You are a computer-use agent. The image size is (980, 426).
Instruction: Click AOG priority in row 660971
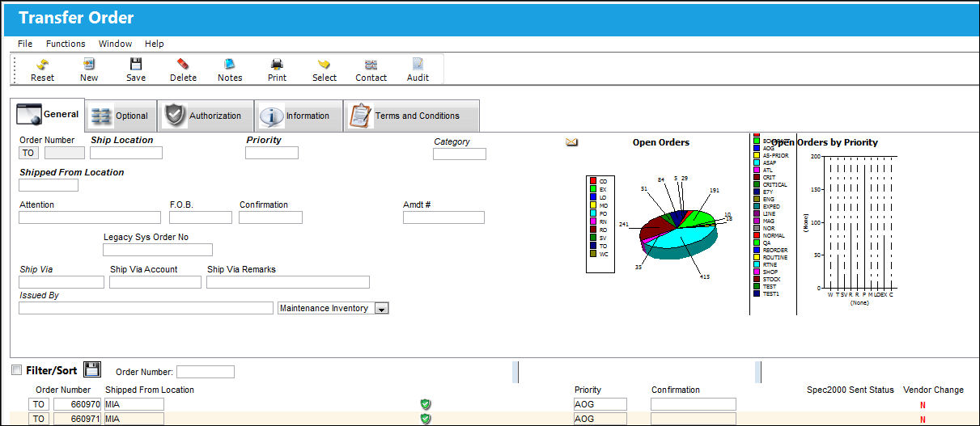tap(600, 419)
